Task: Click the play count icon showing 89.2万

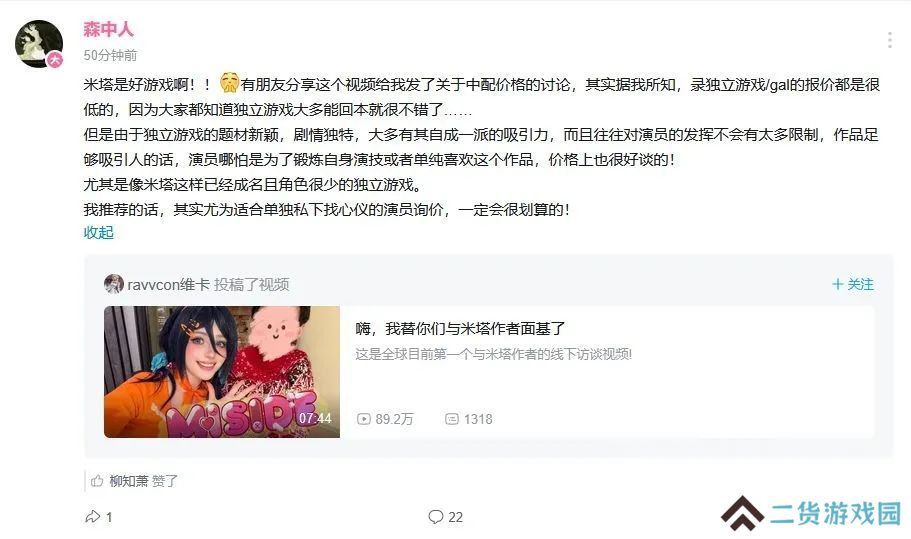Action: (364, 419)
